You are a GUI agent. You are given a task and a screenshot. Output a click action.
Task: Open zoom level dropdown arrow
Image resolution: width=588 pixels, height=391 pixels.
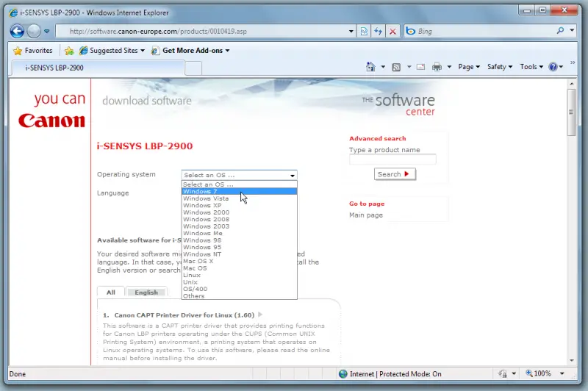[562, 373]
